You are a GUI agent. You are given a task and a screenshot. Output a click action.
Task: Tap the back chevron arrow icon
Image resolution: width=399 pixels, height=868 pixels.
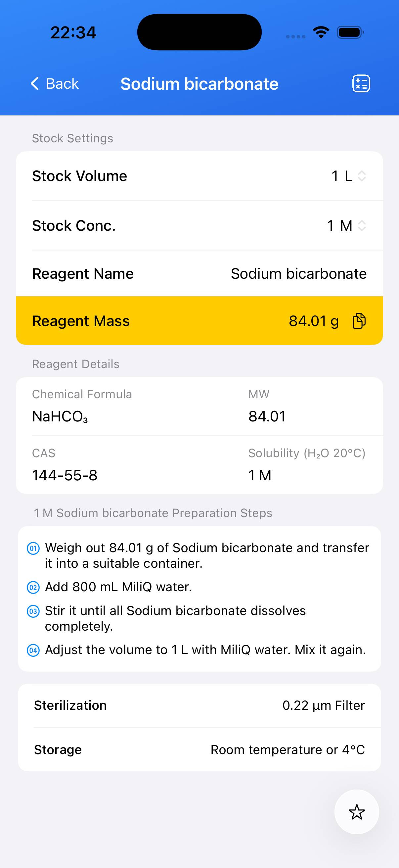(35, 83)
